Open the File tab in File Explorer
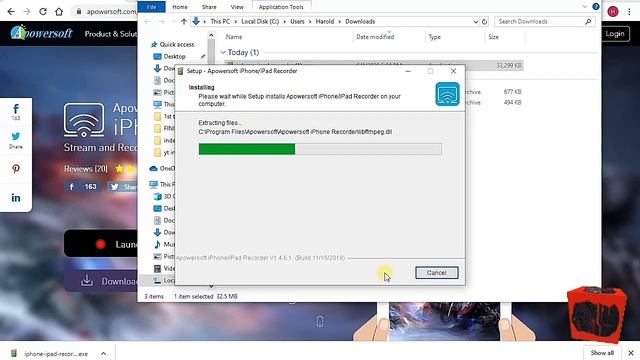640x360 pixels. 151,7
